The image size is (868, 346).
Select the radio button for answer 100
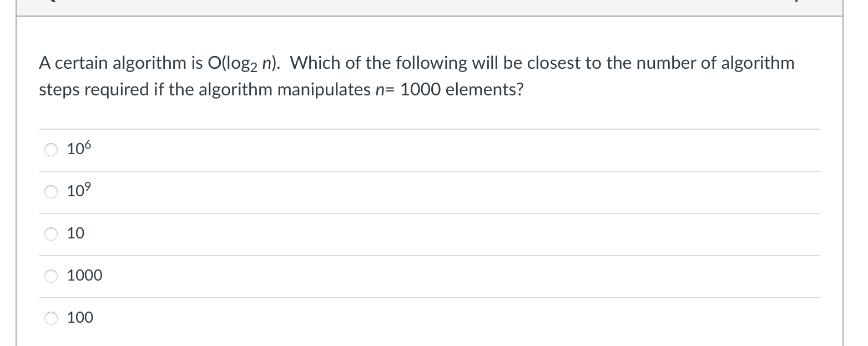[x=51, y=318]
